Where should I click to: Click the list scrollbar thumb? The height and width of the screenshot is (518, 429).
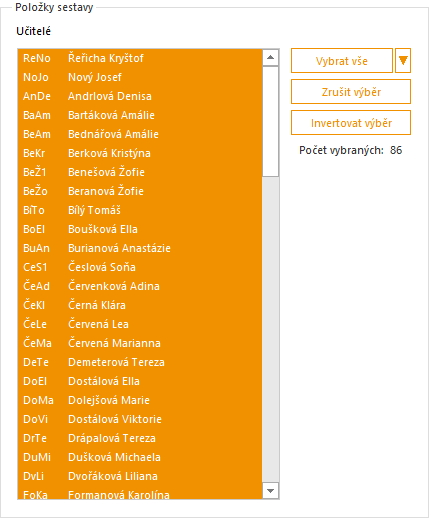pyautogui.click(x=270, y=121)
